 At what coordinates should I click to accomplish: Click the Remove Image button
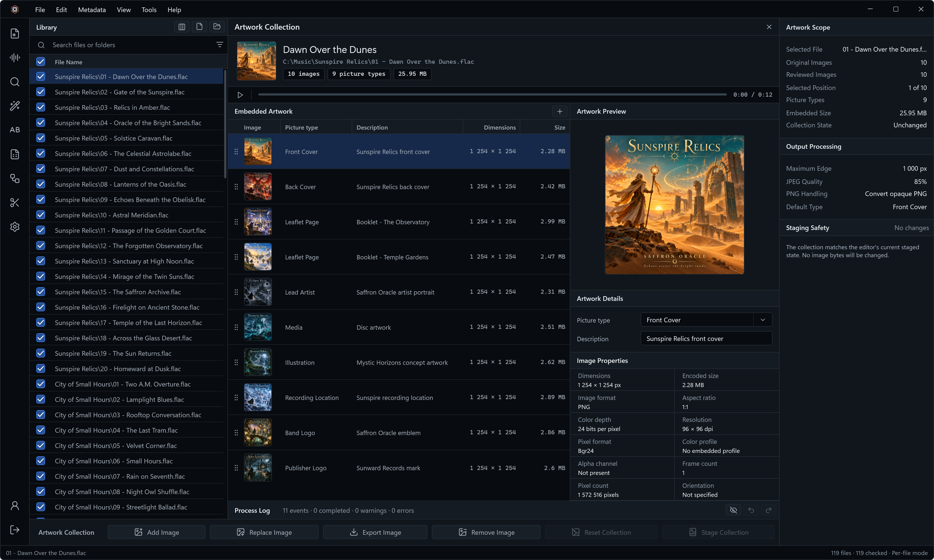[x=486, y=532]
